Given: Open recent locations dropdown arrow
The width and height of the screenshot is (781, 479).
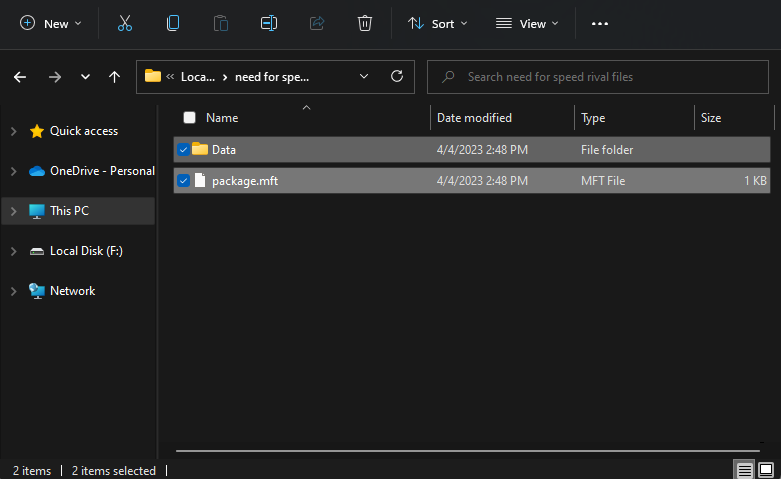Looking at the screenshot, I should [x=85, y=77].
